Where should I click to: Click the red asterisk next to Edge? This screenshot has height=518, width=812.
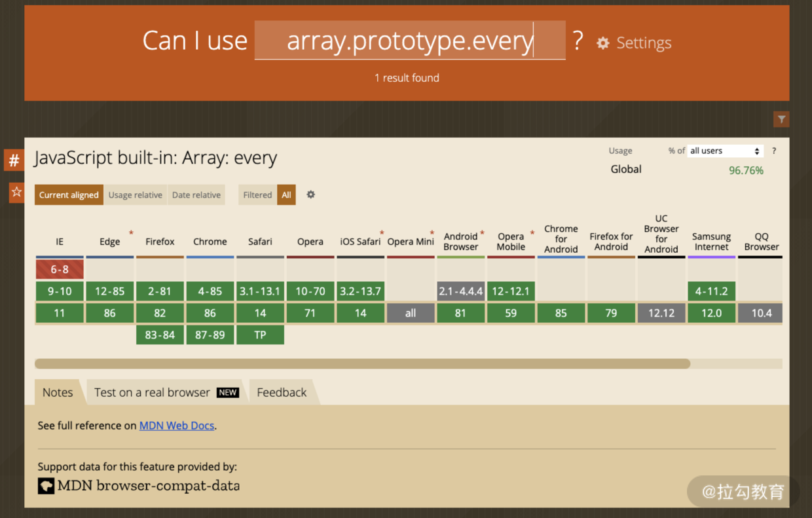point(131,233)
